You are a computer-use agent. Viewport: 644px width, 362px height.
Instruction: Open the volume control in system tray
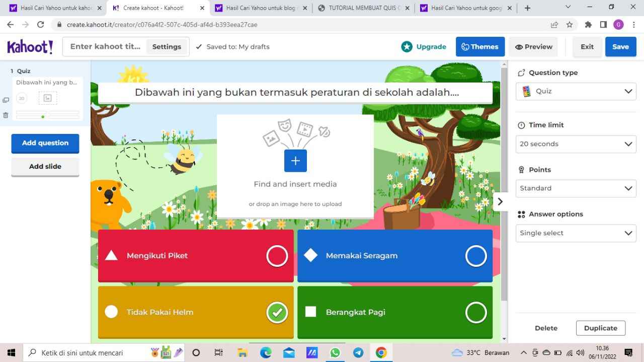click(581, 353)
